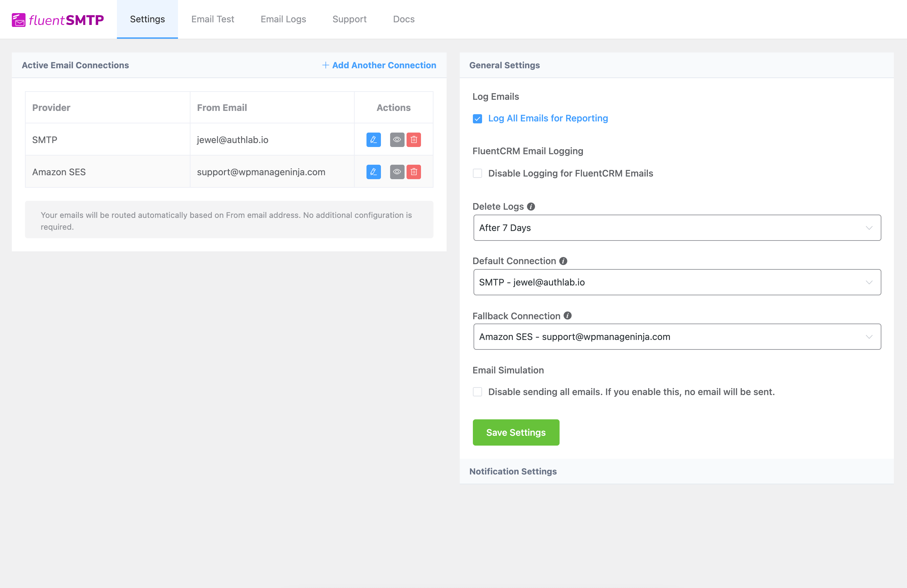
Task: Click the delete icon for Amazon SES connection
Action: point(414,172)
